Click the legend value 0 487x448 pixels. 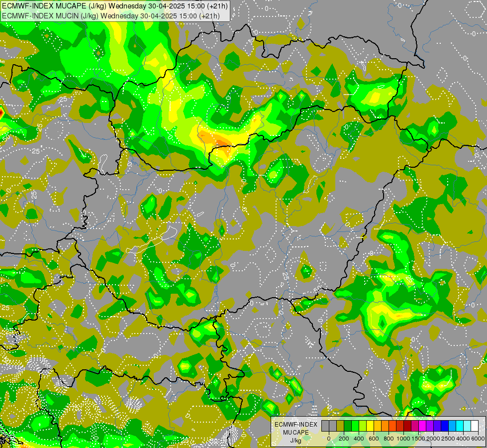pos(329,439)
